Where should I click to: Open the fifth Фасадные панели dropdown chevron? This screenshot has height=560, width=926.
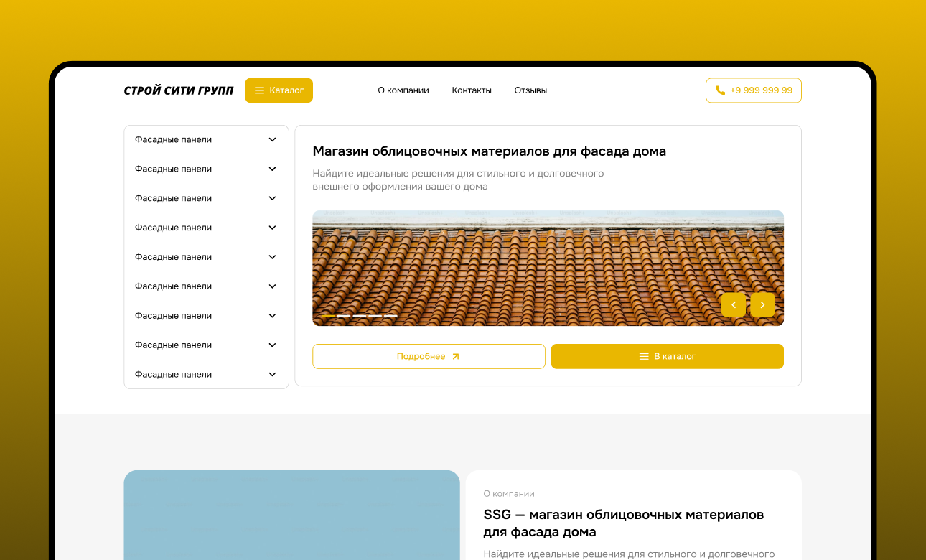pyautogui.click(x=272, y=256)
